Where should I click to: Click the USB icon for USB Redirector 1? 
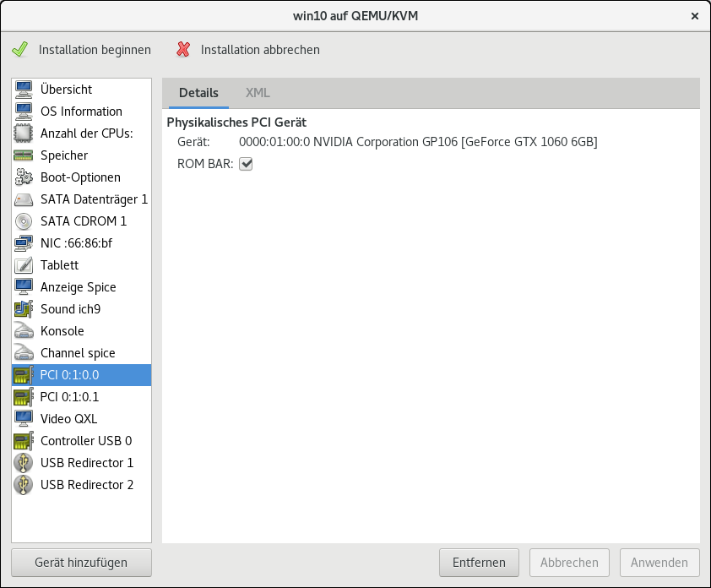click(24, 463)
